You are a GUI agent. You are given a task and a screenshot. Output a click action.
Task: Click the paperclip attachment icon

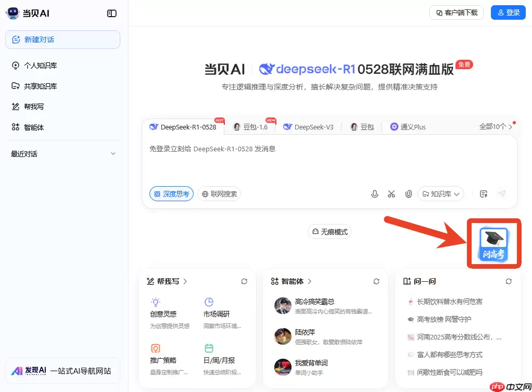tap(409, 193)
